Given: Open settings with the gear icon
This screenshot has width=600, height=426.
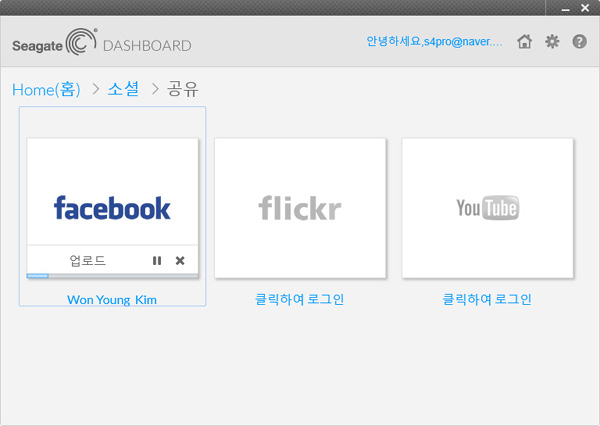Looking at the screenshot, I should 552,42.
